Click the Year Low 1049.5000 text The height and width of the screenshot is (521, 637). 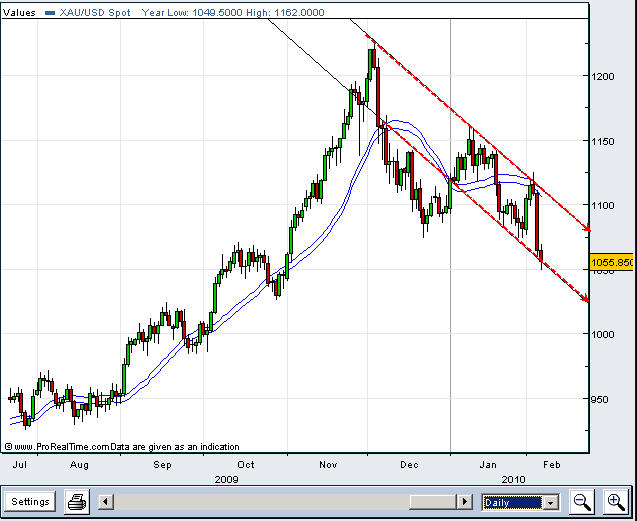coord(192,13)
